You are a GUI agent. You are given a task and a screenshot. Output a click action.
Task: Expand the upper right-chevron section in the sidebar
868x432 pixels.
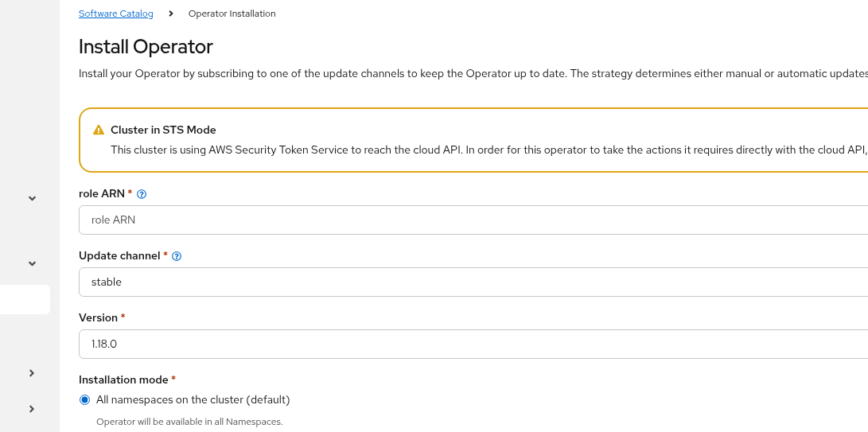(x=32, y=373)
